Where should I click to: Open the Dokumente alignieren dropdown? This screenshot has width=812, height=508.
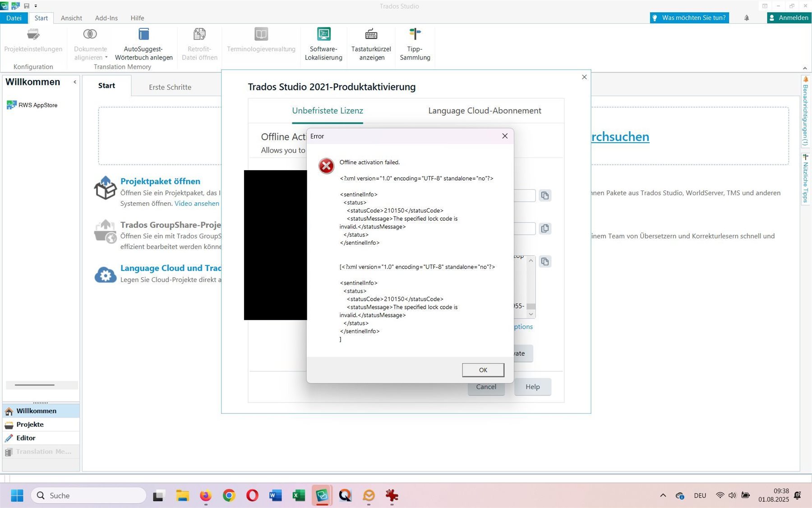click(x=106, y=57)
